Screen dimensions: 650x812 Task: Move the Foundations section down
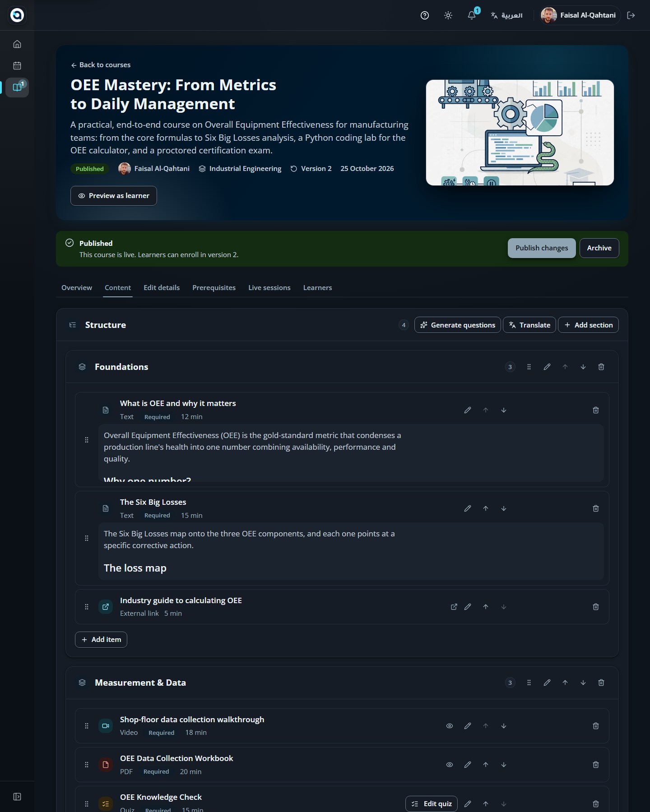[x=583, y=367]
